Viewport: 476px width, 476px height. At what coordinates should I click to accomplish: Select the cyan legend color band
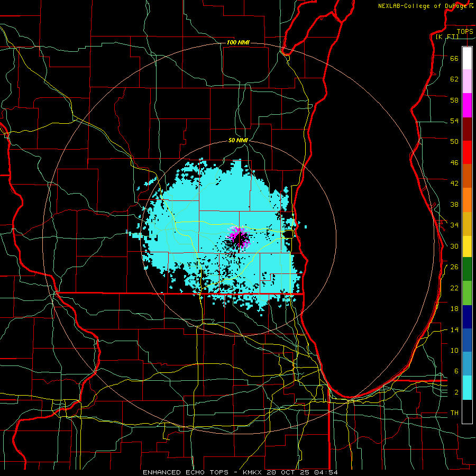tap(467, 388)
